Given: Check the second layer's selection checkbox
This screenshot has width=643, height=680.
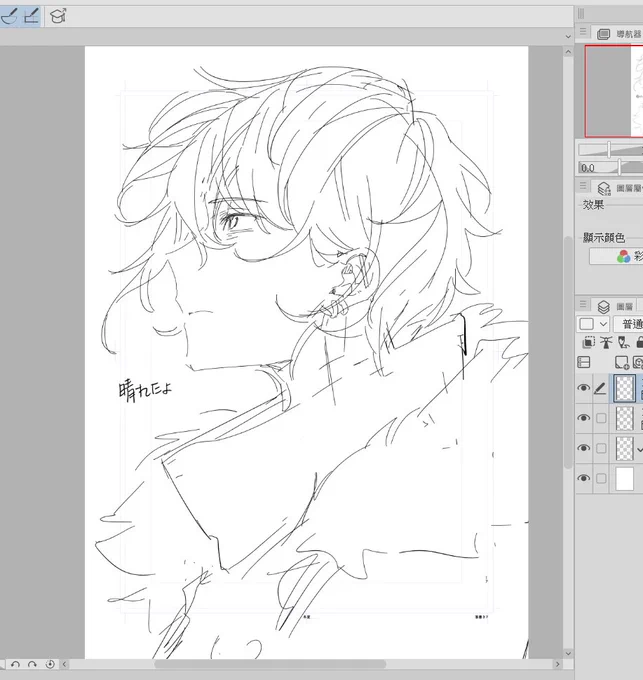Looking at the screenshot, I should (601, 418).
